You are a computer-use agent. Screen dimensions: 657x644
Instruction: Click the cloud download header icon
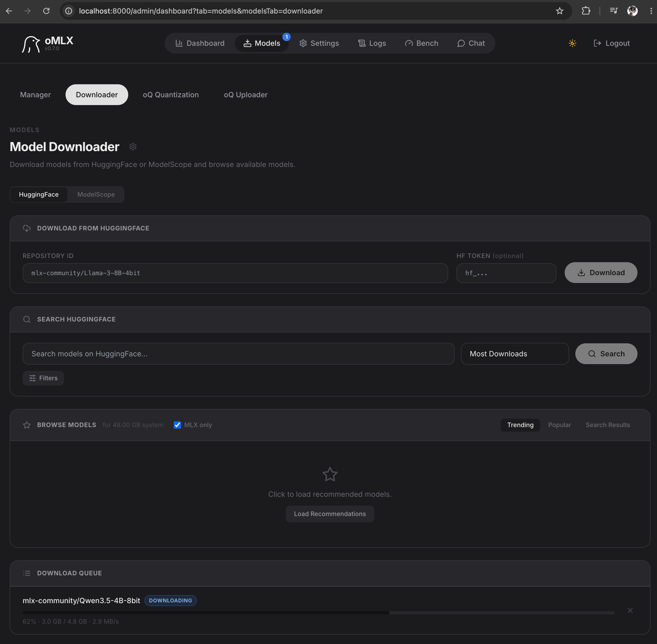tap(27, 228)
